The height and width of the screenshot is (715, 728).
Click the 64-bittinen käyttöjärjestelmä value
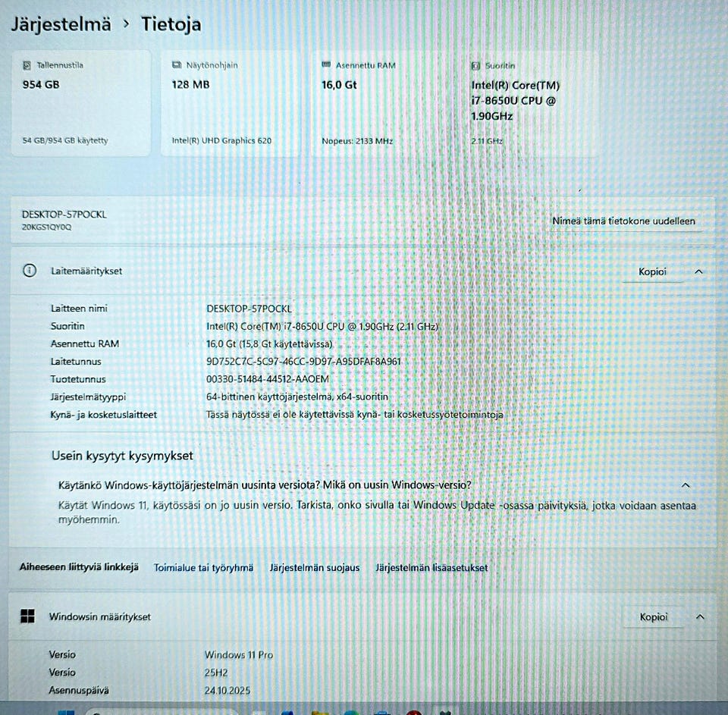point(297,397)
